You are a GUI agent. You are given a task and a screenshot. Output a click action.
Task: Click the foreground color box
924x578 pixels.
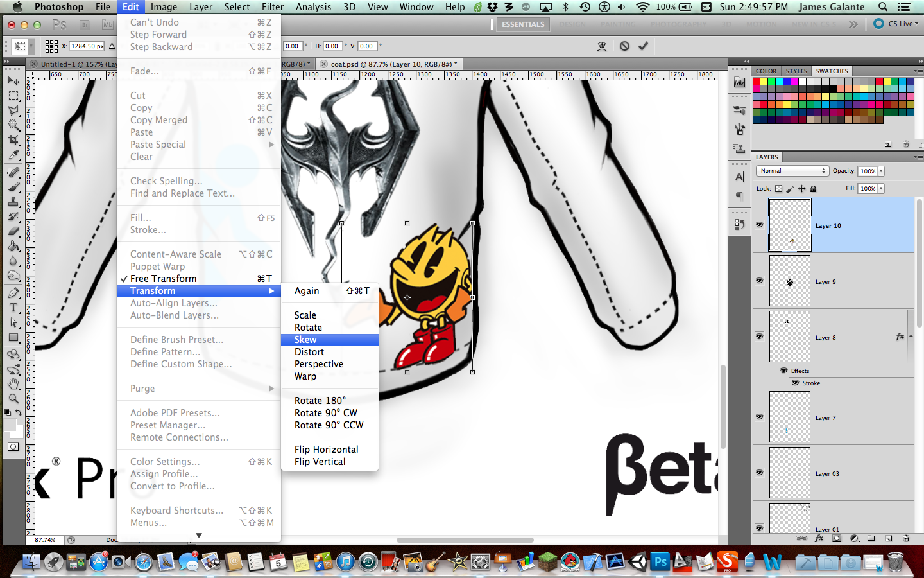pos(10,425)
